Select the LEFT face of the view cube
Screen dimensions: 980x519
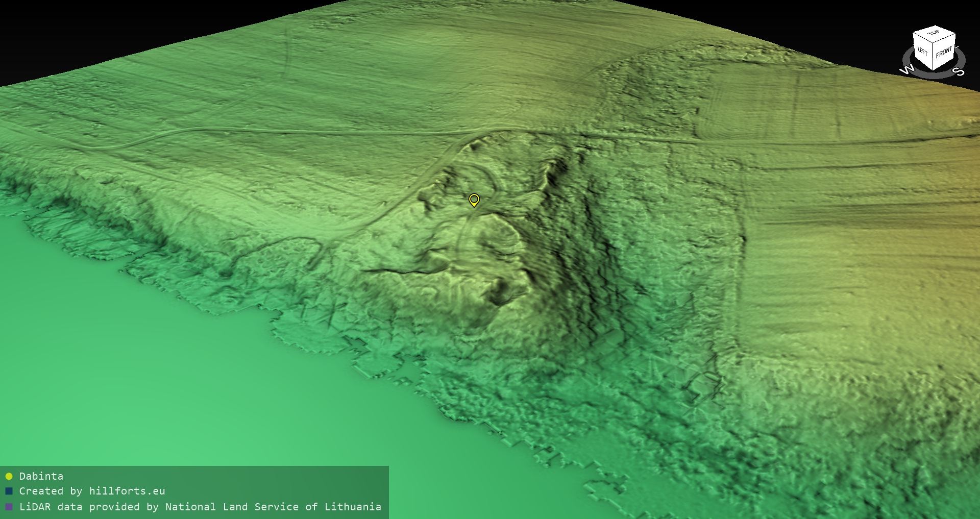(922, 51)
